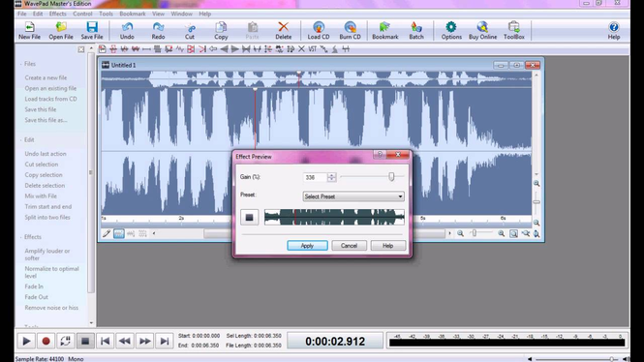This screenshot has height=362, width=644.
Task: Select the waveform view icon
Action: click(119, 233)
